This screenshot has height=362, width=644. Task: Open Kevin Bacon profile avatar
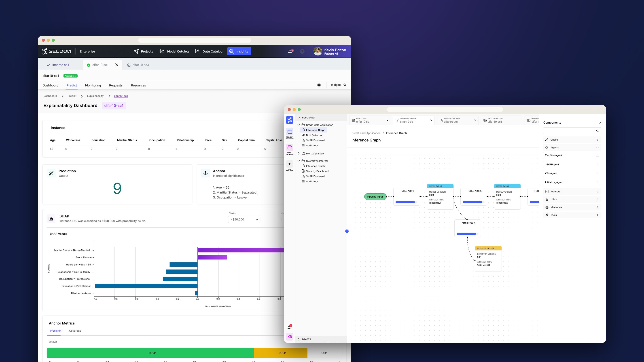pos(318,51)
